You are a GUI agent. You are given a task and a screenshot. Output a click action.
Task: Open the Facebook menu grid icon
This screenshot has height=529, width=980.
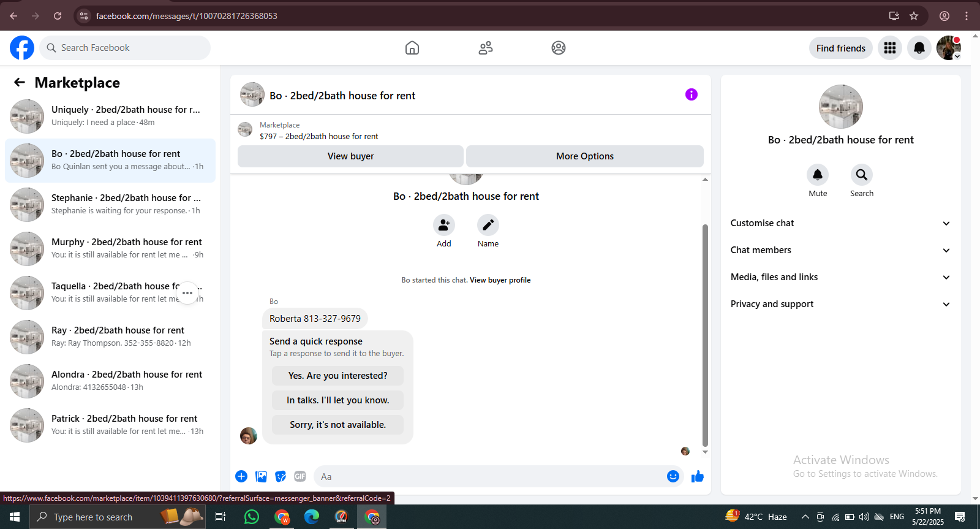coord(890,48)
